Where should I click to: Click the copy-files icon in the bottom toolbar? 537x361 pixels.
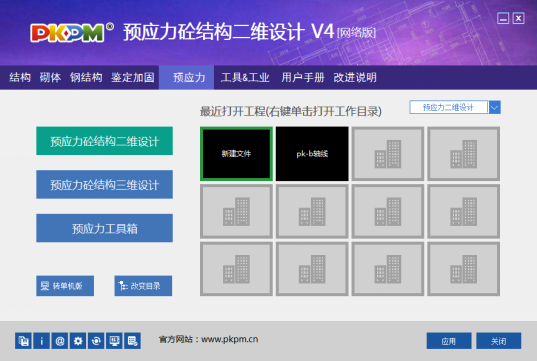click(x=23, y=341)
